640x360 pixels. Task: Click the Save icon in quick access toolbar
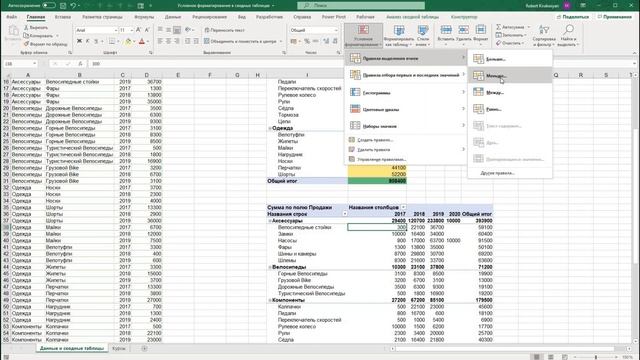click(x=63, y=6)
